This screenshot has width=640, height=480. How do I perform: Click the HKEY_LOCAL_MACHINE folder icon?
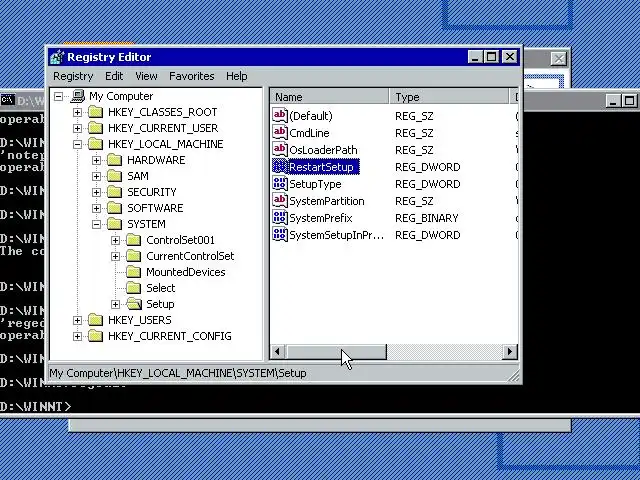pyautogui.click(x=96, y=144)
